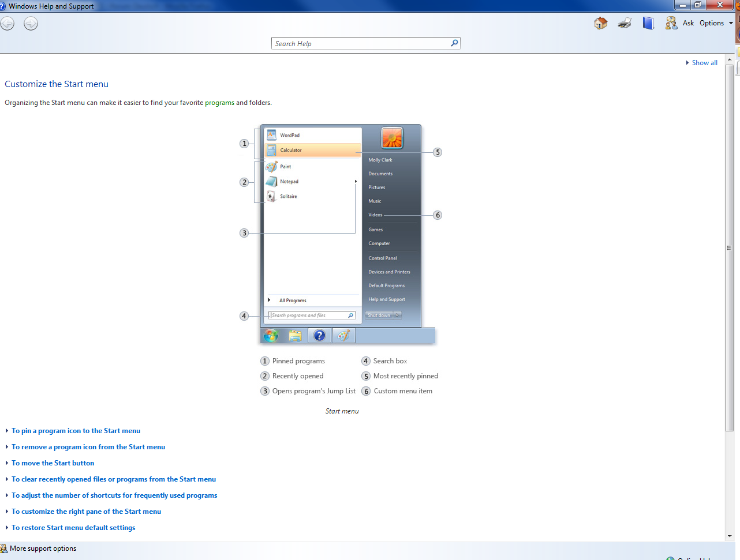Click the legend text 'Custom menu item'
This screenshot has height=560, width=740.
[x=403, y=391]
